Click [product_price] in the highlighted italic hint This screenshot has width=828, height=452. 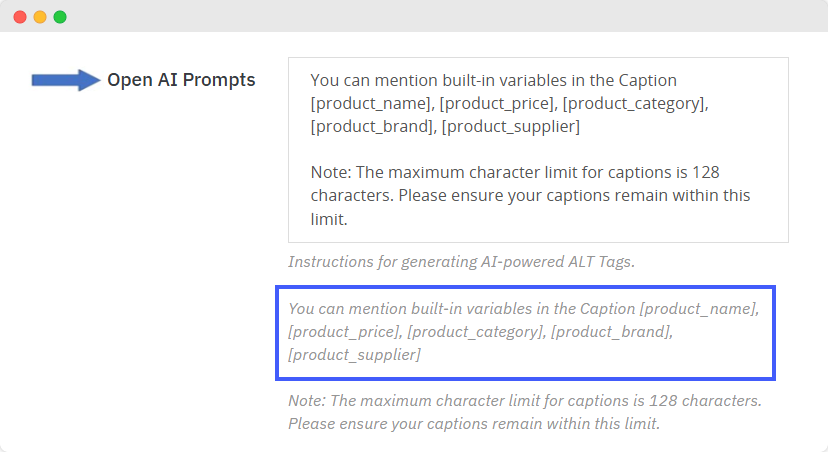(x=344, y=332)
